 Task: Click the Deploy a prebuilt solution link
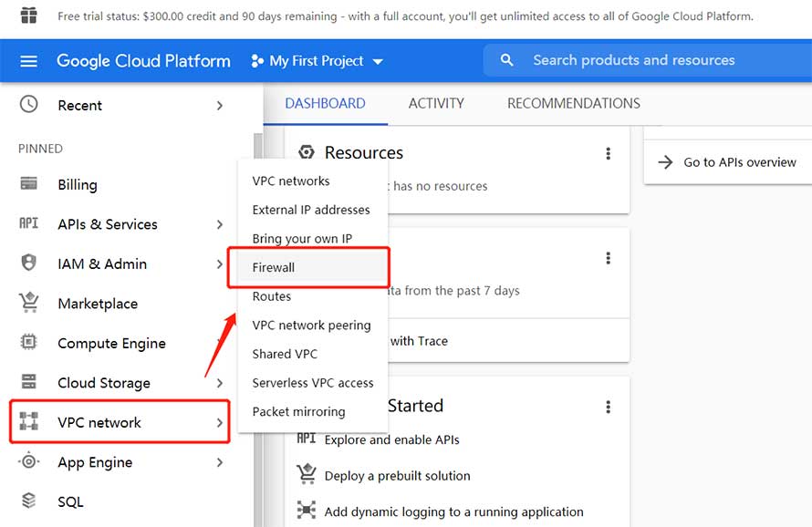[x=397, y=475]
